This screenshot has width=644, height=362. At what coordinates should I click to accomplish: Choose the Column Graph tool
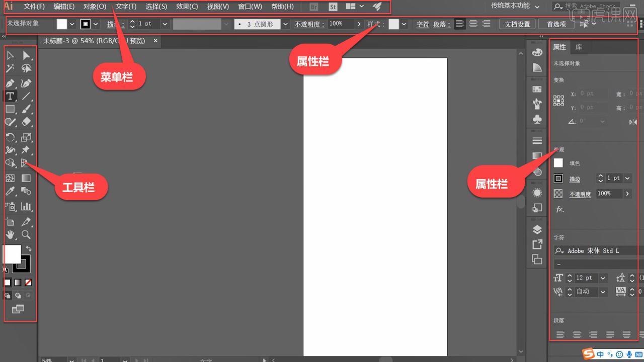[x=26, y=206]
